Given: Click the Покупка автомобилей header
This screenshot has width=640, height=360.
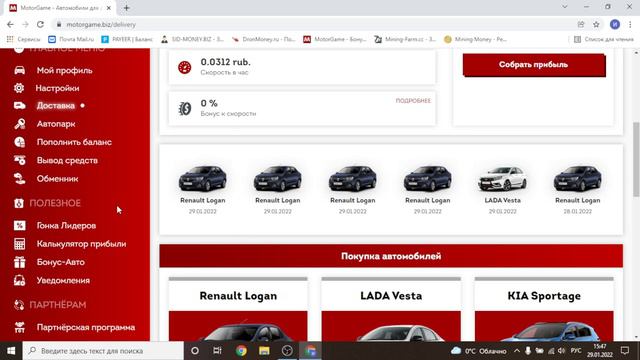Looking at the screenshot, I should click(x=391, y=256).
